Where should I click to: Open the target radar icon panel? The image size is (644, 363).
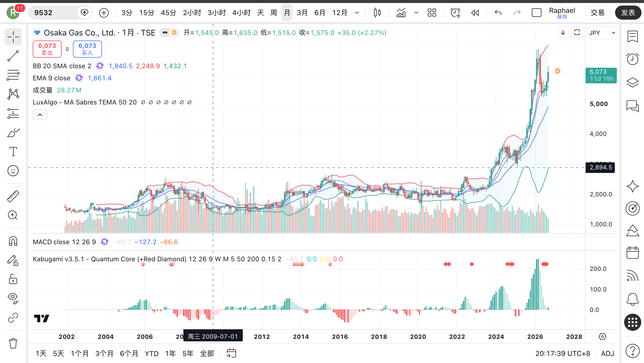(x=632, y=208)
